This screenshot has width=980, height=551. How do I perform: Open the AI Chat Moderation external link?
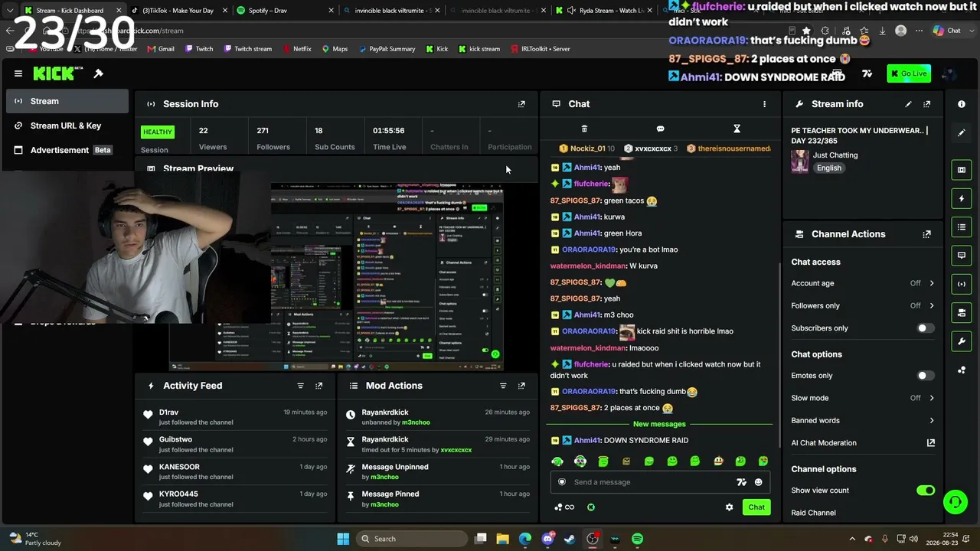click(x=931, y=443)
